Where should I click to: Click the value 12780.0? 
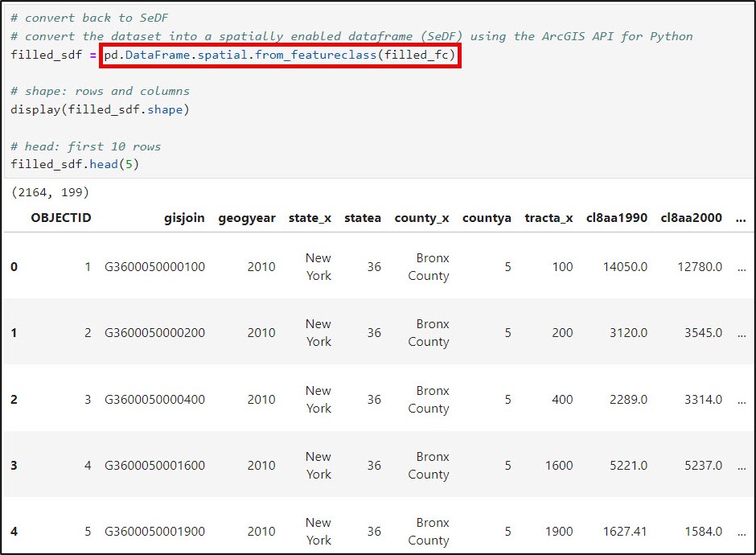click(x=700, y=267)
